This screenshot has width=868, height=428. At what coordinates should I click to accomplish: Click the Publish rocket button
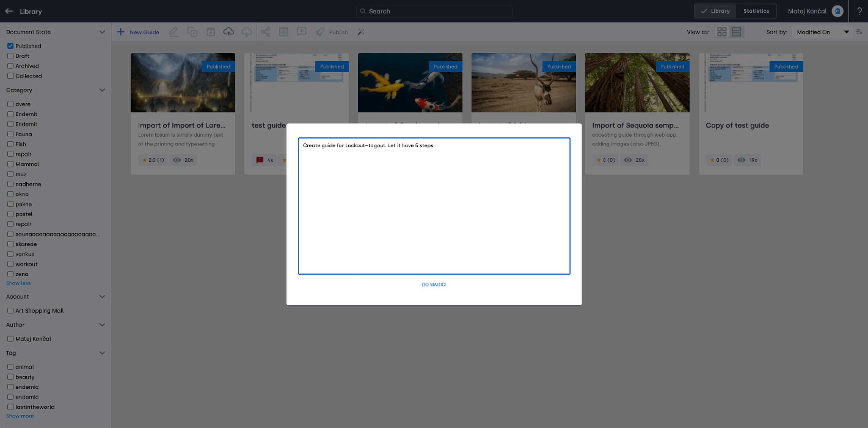[331, 32]
